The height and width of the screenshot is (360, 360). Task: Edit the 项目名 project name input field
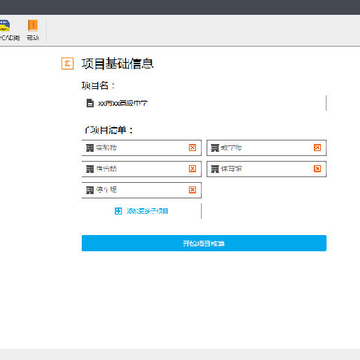(x=204, y=103)
